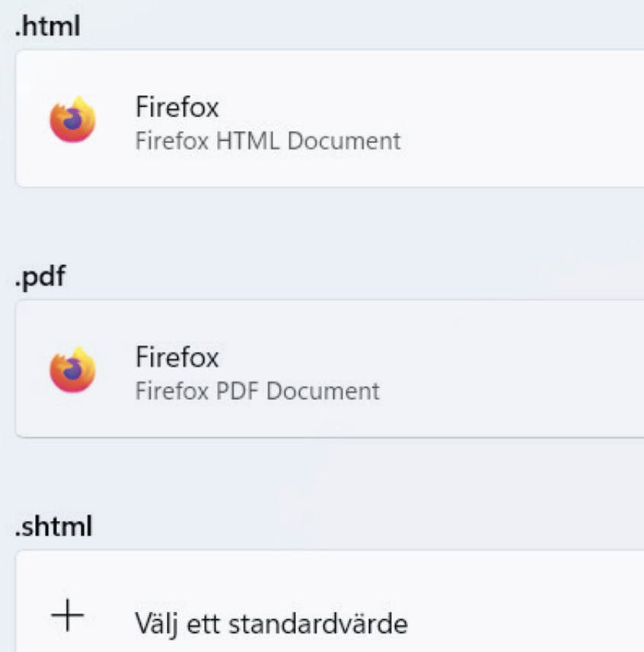Click the .html file extension heading
This screenshot has width=644, height=652.
(47, 27)
